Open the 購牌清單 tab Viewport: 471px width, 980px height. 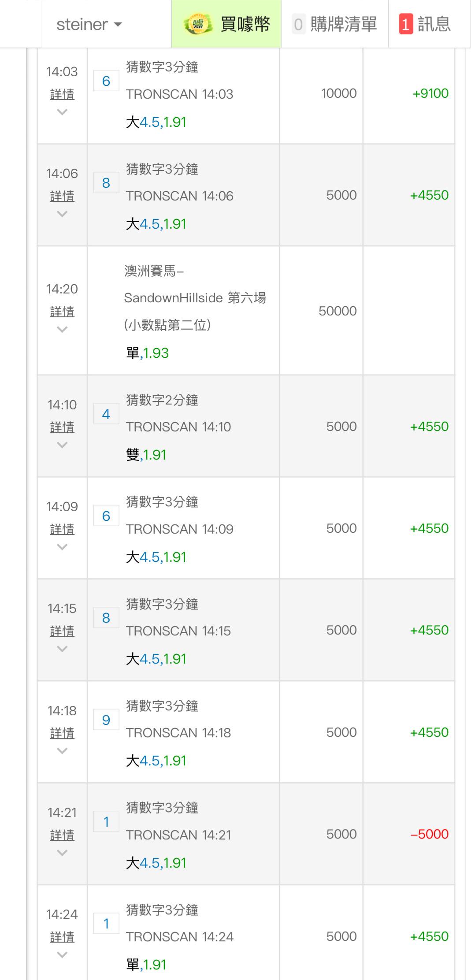click(343, 24)
